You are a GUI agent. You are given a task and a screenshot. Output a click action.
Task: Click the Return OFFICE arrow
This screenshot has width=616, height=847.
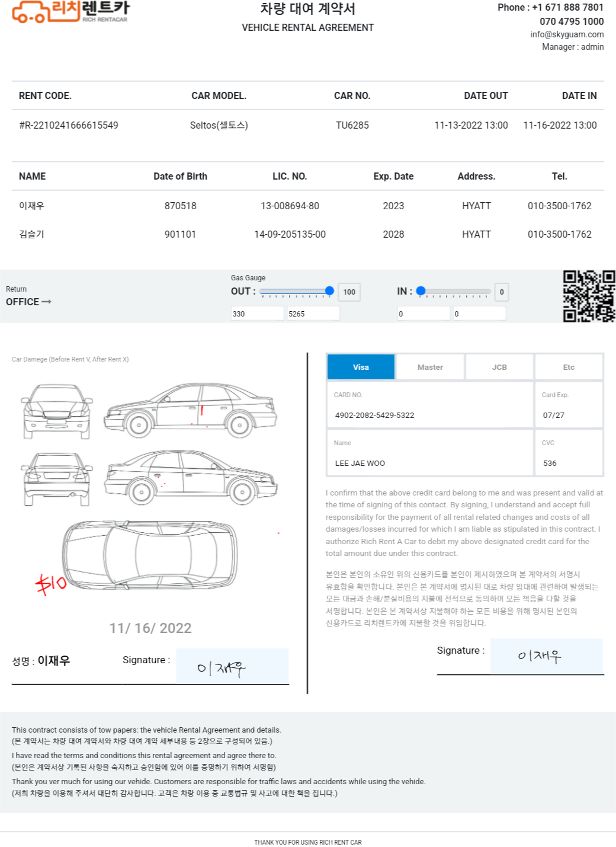pos(46,302)
